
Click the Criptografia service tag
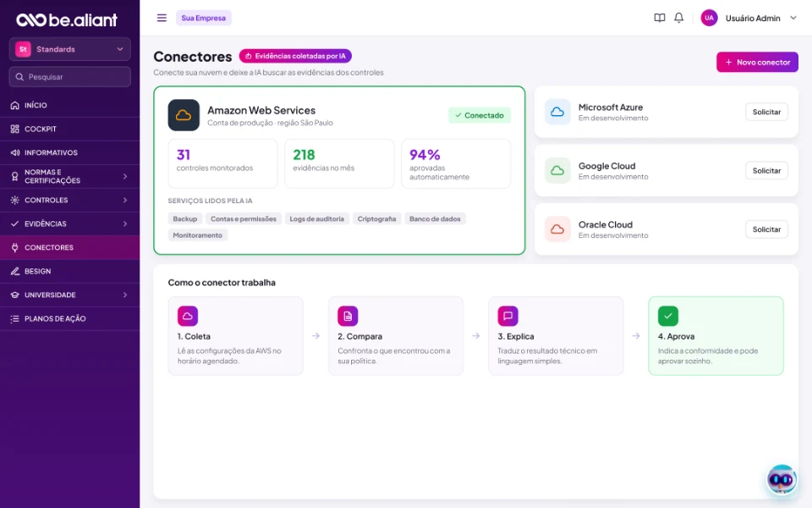click(x=376, y=218)
